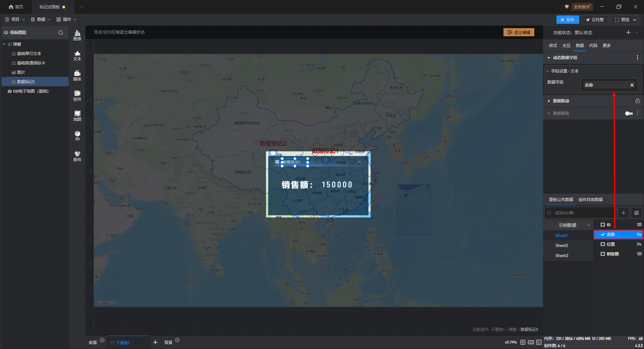Click the 云托管 cloud hosting button

(x=595, y=20)
